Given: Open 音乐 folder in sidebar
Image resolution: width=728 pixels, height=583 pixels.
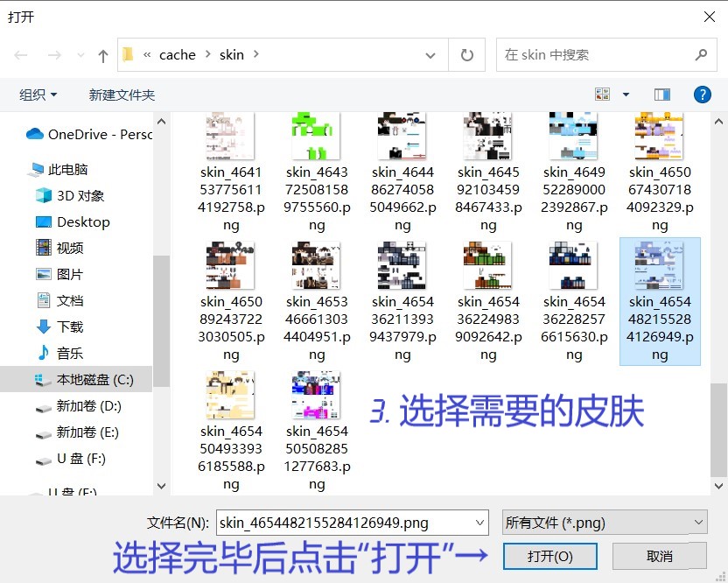Looking at the screenshot, I should click(x=59, y=353).
